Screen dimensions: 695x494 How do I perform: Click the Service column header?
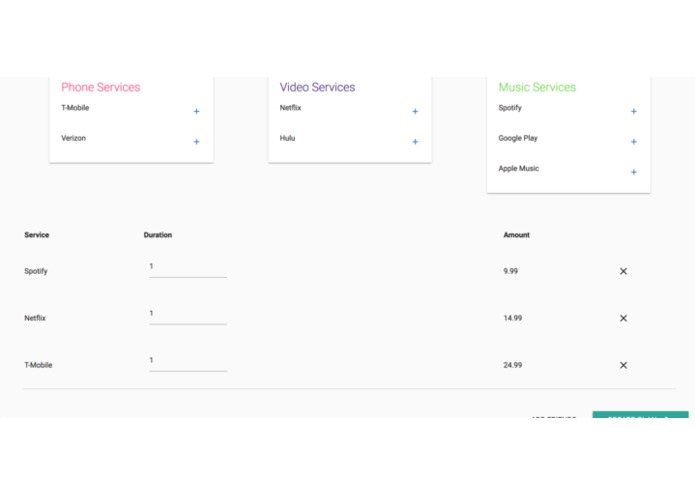point(37,235)
